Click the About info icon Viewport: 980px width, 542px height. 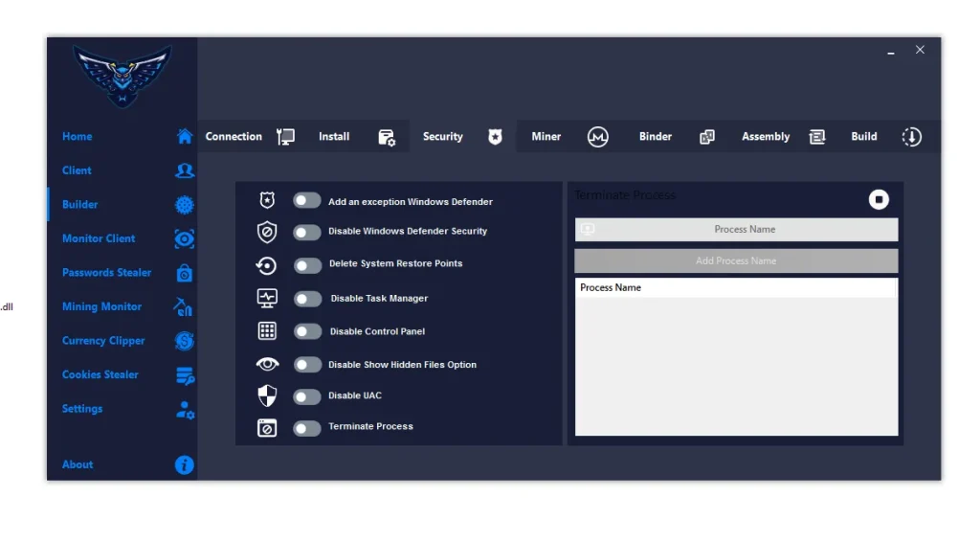tap(185, 465)
